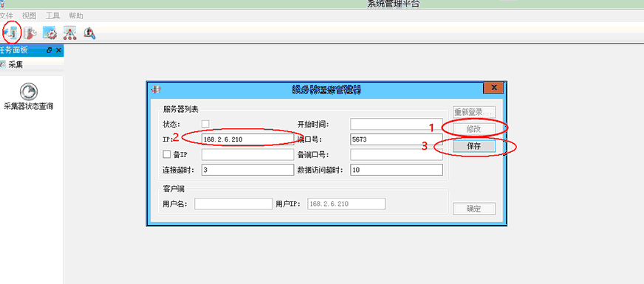The image size is (644, 284).
Task: Click the magnifier search toolbar icon
Action: pos(89,33)
